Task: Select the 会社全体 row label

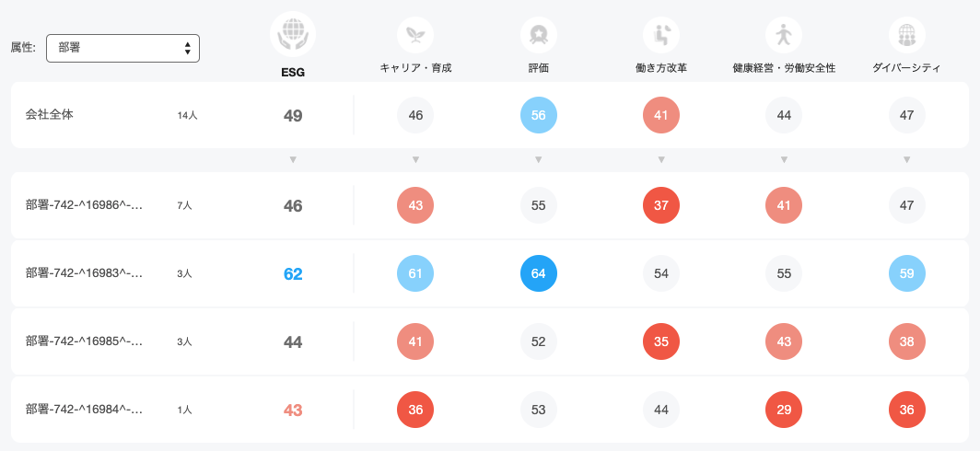Action: [x=50, y=115]
